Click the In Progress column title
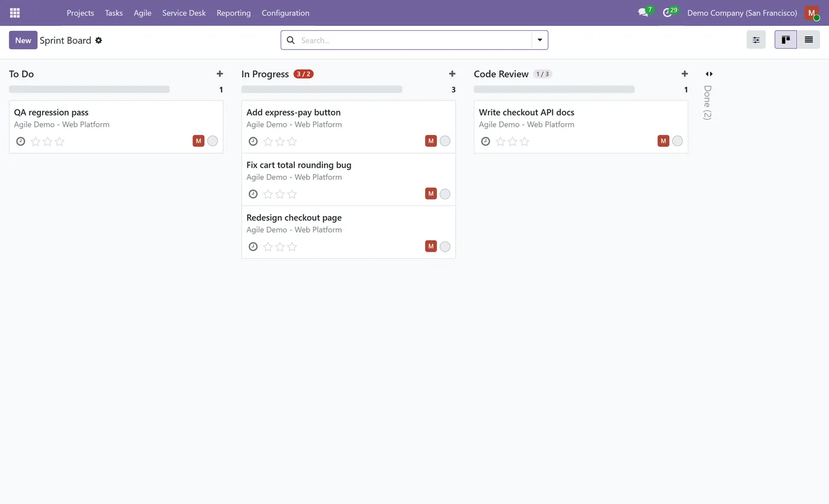 [x=265, y=74]
